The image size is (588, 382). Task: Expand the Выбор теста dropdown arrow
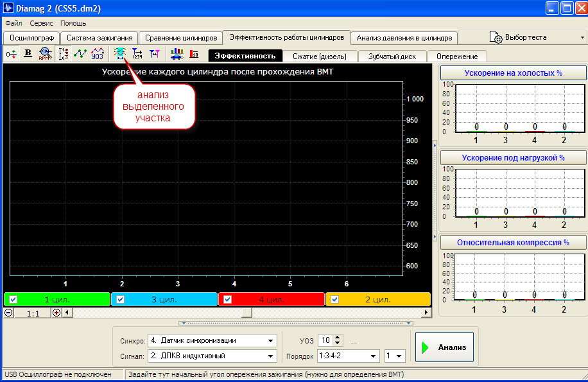tap(582, 37)
